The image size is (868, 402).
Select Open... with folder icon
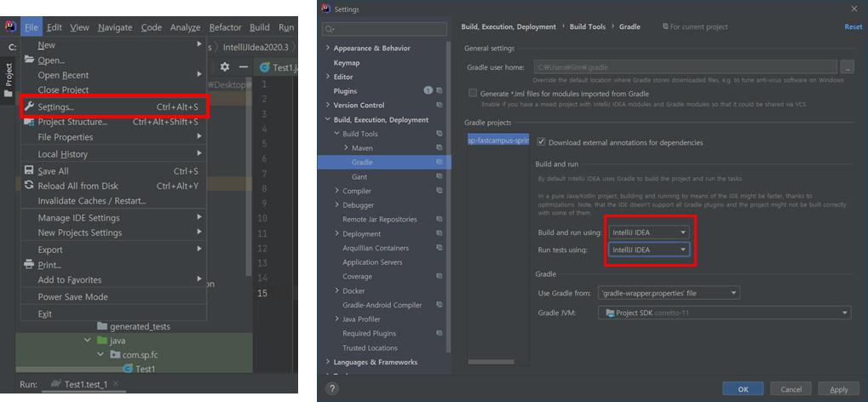[x=113, y=60]
